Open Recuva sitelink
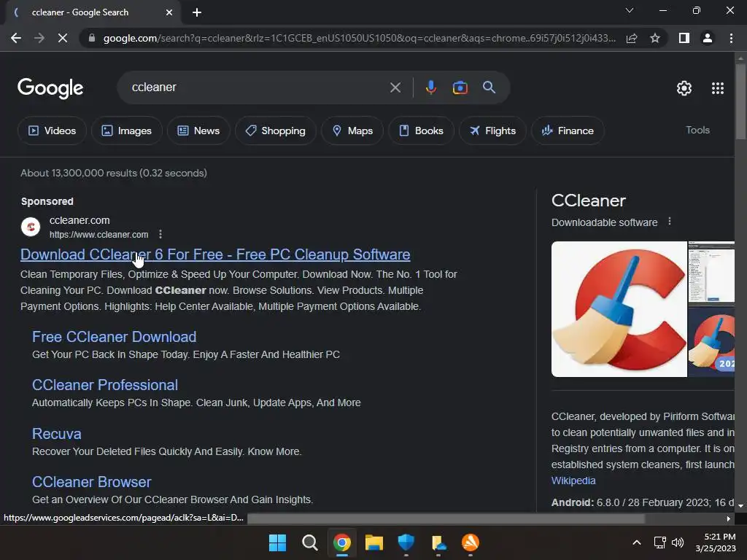 57,434
